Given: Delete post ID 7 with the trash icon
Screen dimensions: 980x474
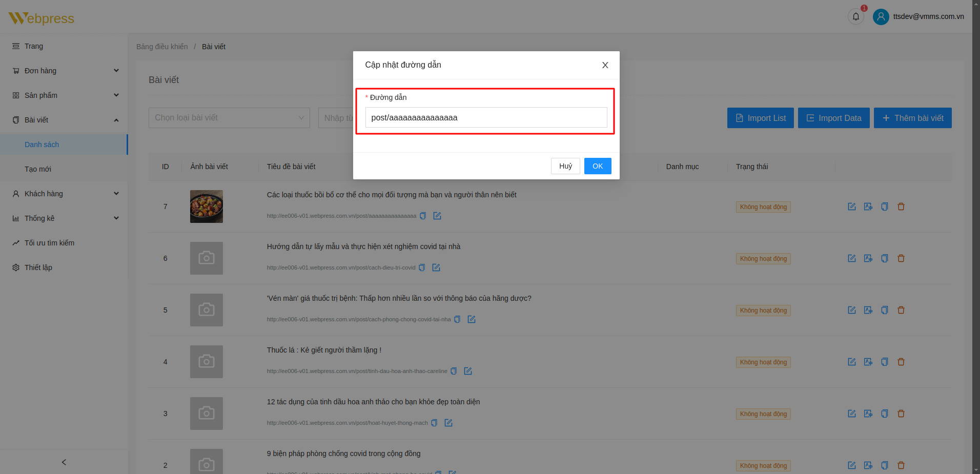Looking at the screenshot, I should (901, 207).
